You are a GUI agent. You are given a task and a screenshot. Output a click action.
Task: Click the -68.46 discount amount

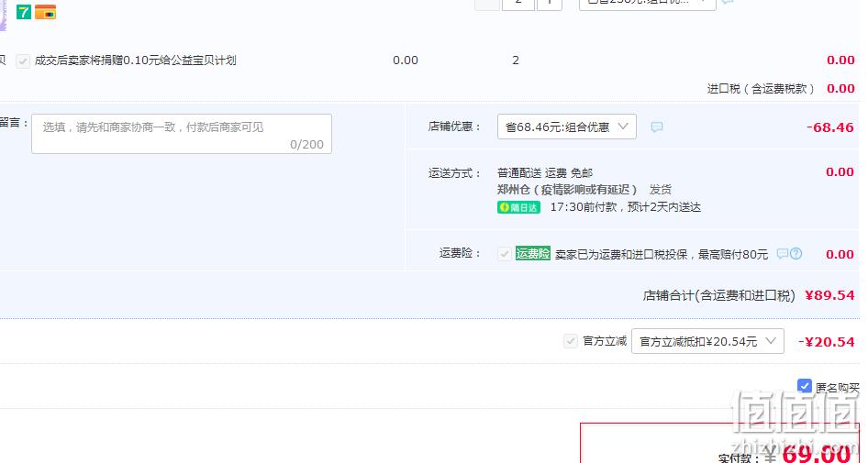click(x=829, y=127)
